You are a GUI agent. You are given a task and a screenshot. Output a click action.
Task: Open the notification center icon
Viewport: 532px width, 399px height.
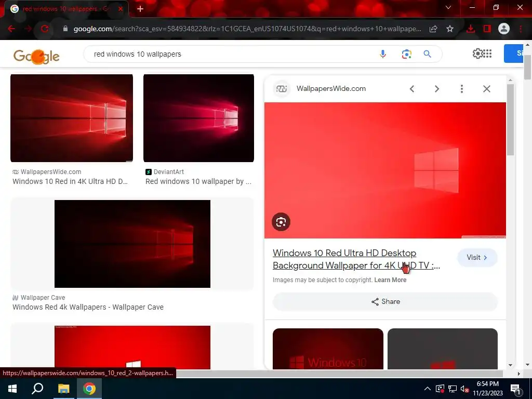point(515,389)
